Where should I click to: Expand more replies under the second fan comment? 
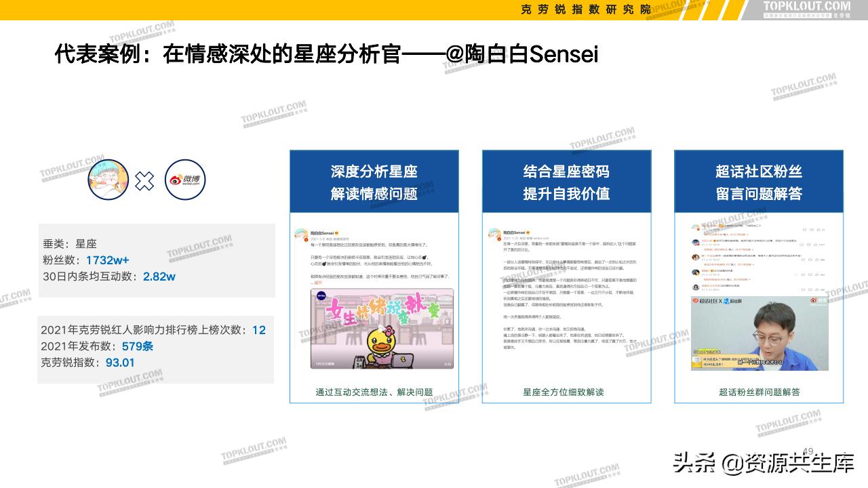752,249
